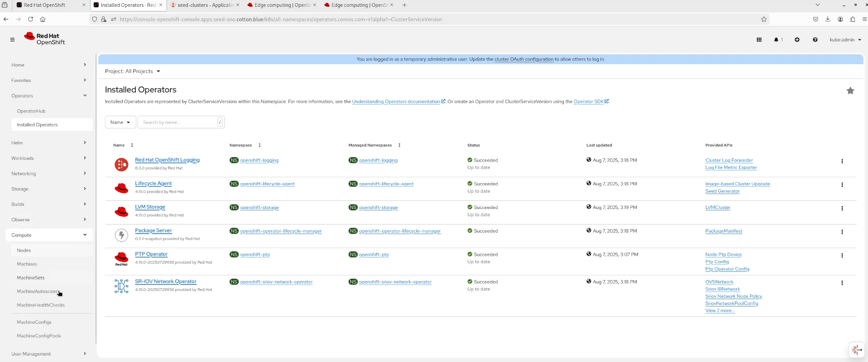Screen dimensions: 868x362
Task: Open kebab menu for Red Hat OpenShift Logging
Action: click(x=842, y=161)
